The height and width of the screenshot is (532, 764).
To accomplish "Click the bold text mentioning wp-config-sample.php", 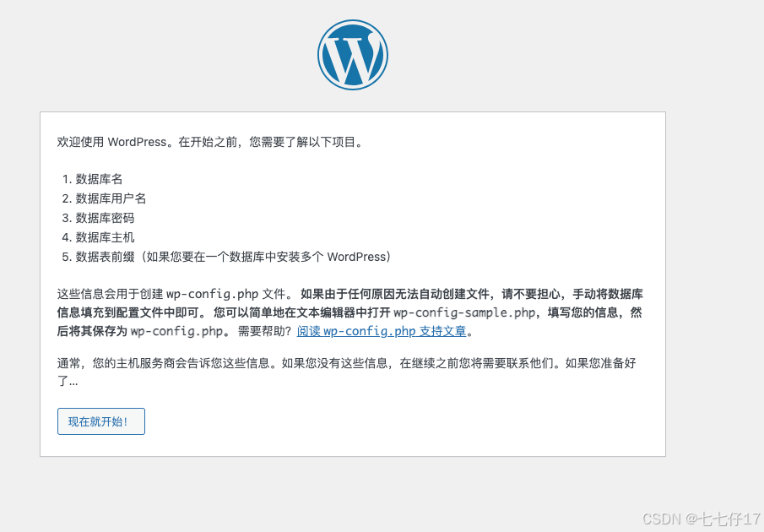I will pyautogui.click(x=349, y=312).
